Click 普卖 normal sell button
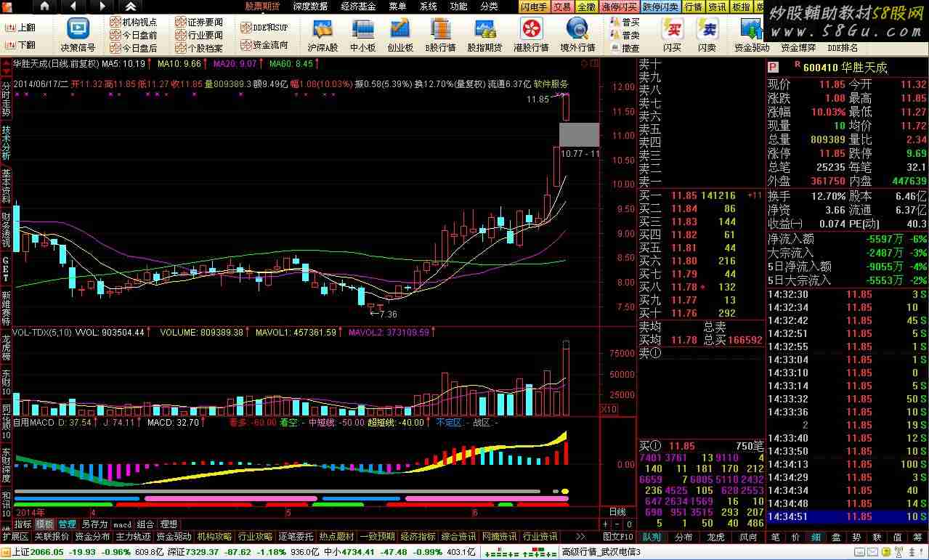Viewport: 929px width, 560px height. (625, 35)
